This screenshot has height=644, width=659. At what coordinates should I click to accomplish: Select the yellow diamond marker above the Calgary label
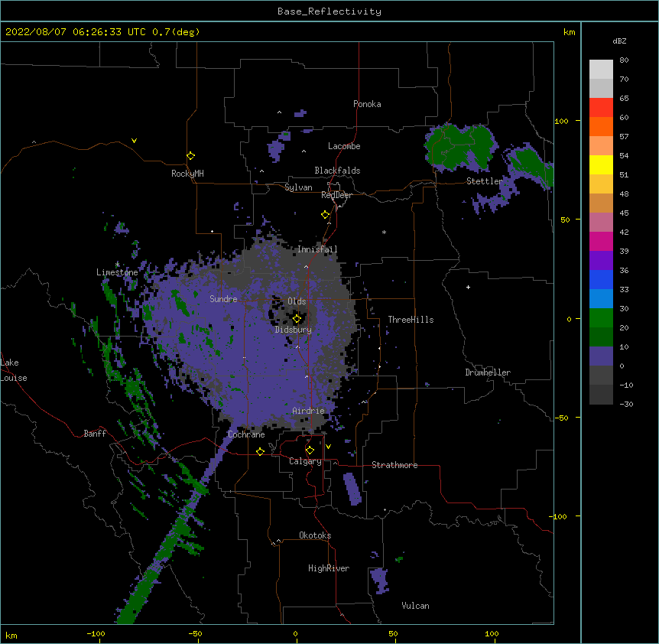(x=310, y=450)
